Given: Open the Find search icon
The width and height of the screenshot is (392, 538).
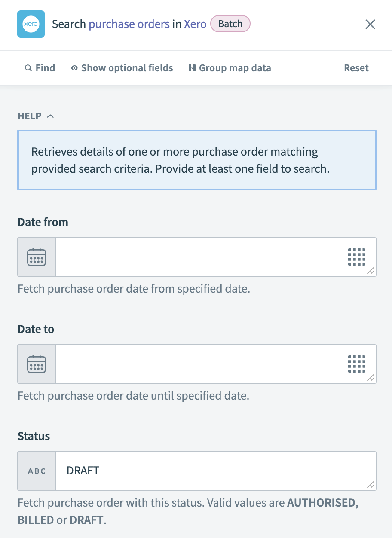Looking at the screenshot, I should tap(28, 68).
